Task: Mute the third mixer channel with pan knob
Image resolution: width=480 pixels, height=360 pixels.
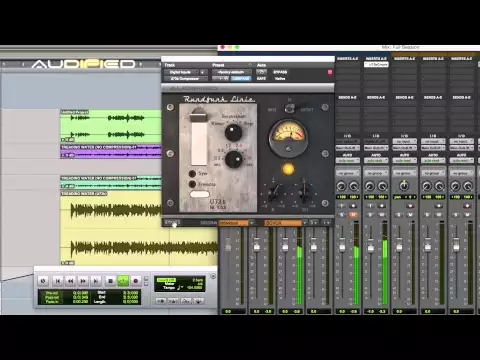Action: click(x=410, y=215)
